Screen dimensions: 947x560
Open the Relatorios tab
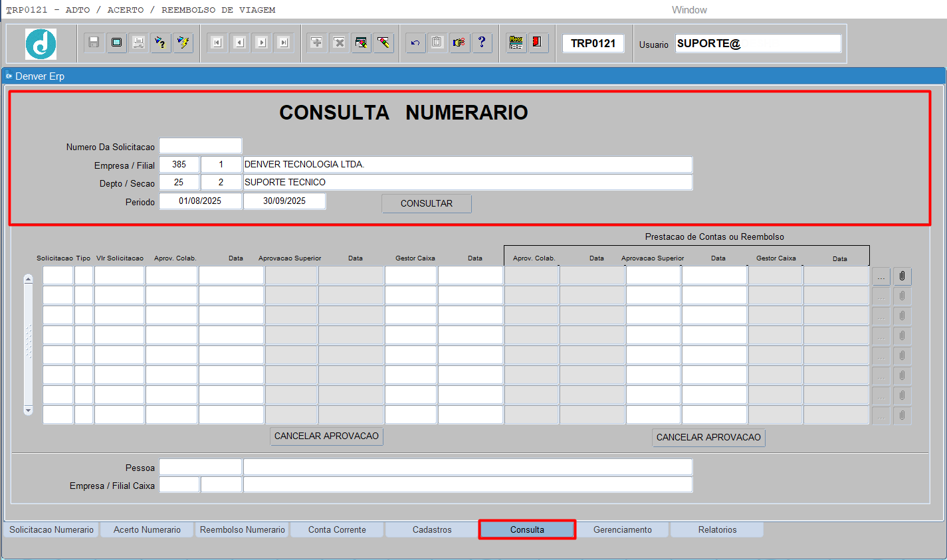tap(717, 529)
